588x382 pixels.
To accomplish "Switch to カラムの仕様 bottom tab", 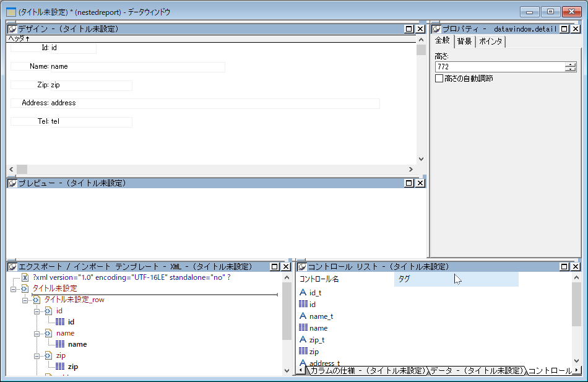I will [368, 371].
